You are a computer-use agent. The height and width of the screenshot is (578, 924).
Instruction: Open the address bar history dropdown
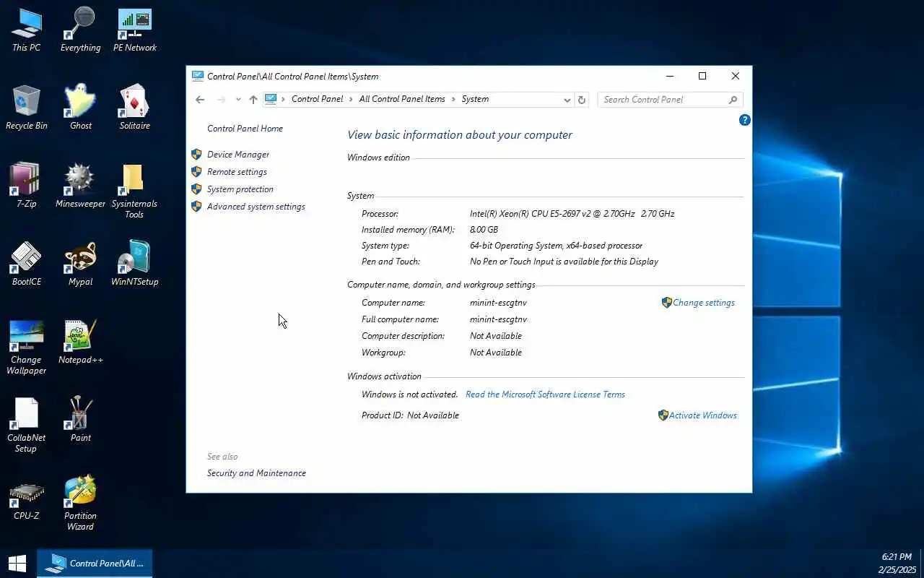click(x=567, y=100)
